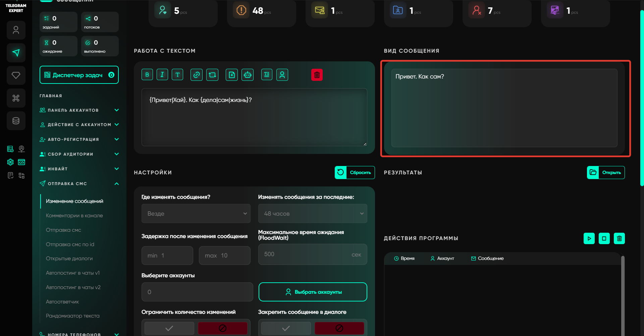644x336 pixels.
Task: Clear text with the red trash icon
Action: [317, 75]
